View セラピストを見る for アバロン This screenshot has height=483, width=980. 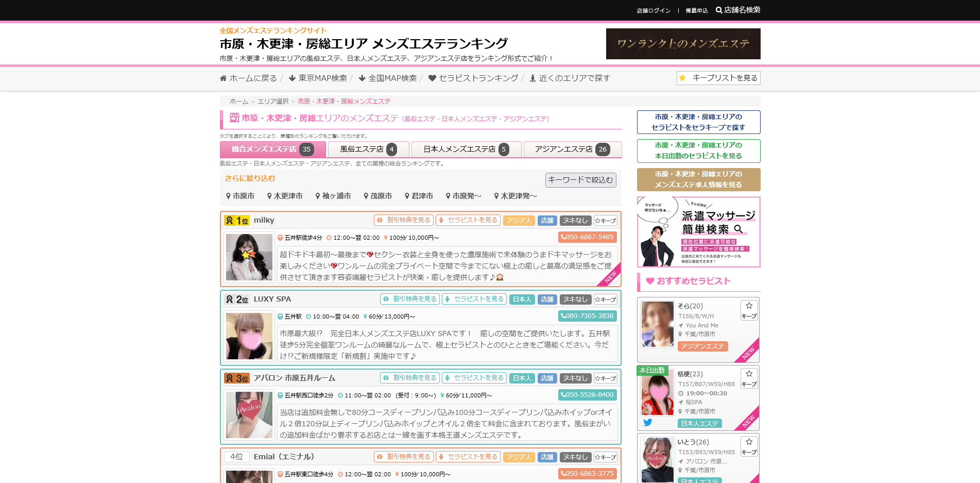pos(474,378)
